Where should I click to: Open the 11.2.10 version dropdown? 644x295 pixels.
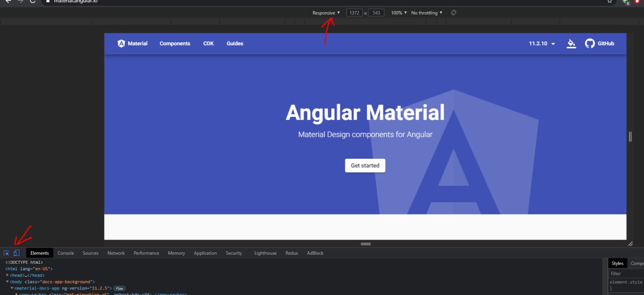click(542, 44)
